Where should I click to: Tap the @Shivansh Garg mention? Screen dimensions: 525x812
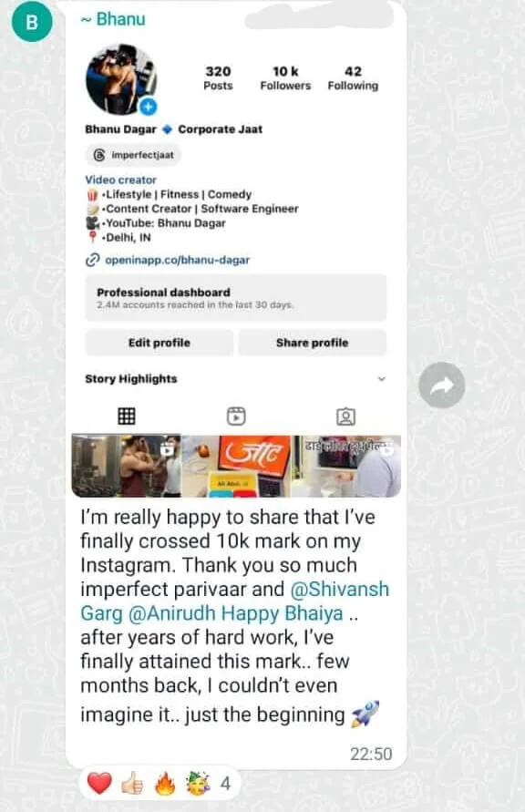click(x=234, y=601)
